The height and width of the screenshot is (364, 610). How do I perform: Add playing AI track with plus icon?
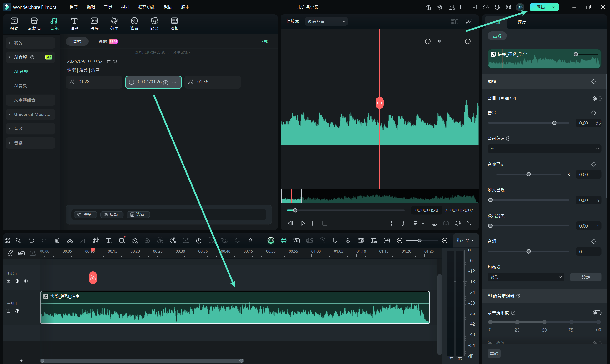click(166, 82)
